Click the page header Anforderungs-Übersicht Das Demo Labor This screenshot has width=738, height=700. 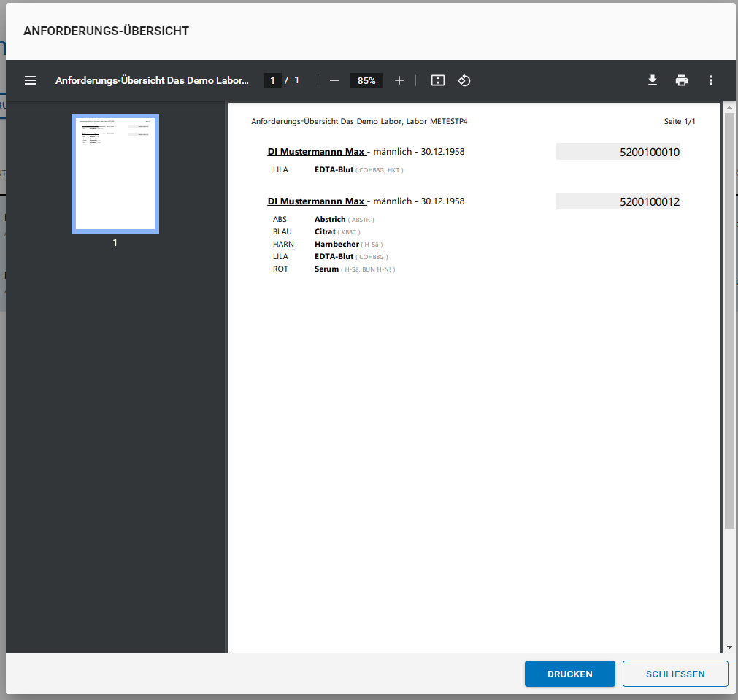tap(359, 121)
